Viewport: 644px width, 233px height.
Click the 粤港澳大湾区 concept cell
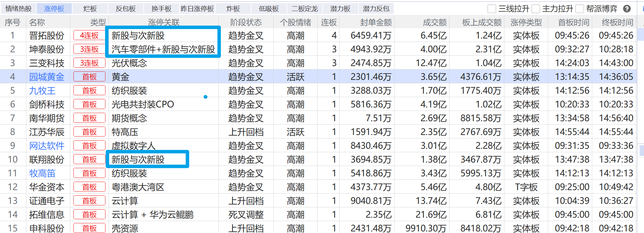click(138, 187)
